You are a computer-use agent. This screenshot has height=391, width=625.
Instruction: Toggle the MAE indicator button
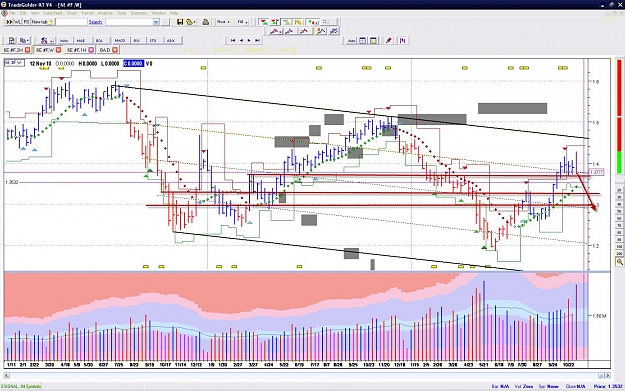coord(81,41)
